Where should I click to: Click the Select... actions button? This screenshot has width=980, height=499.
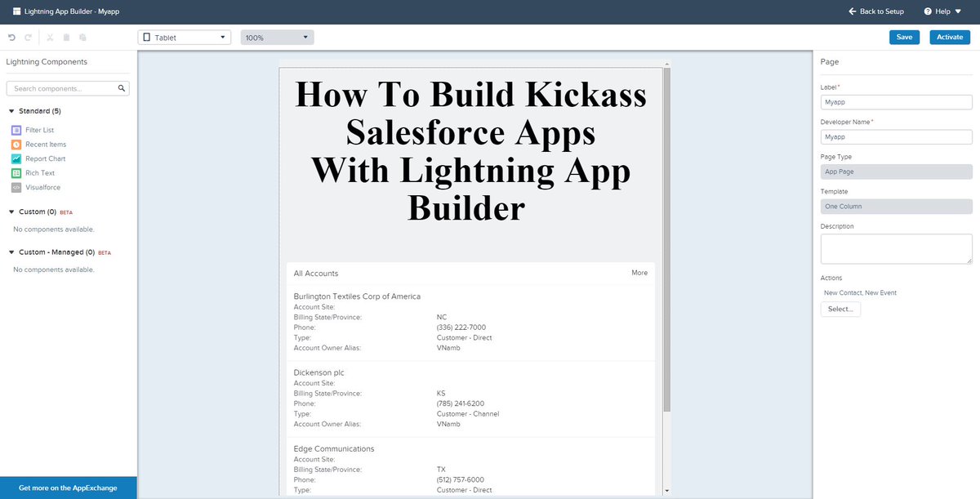coord(840,309)
